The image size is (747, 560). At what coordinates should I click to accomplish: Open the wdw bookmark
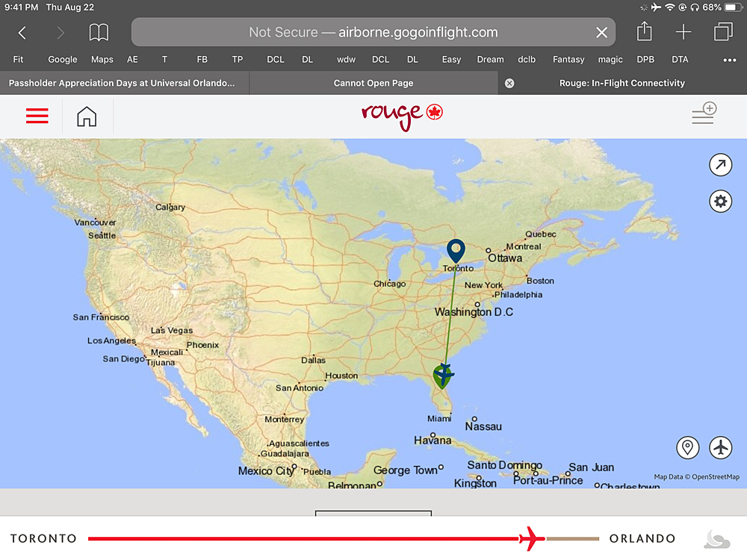(x=346, y=60)
